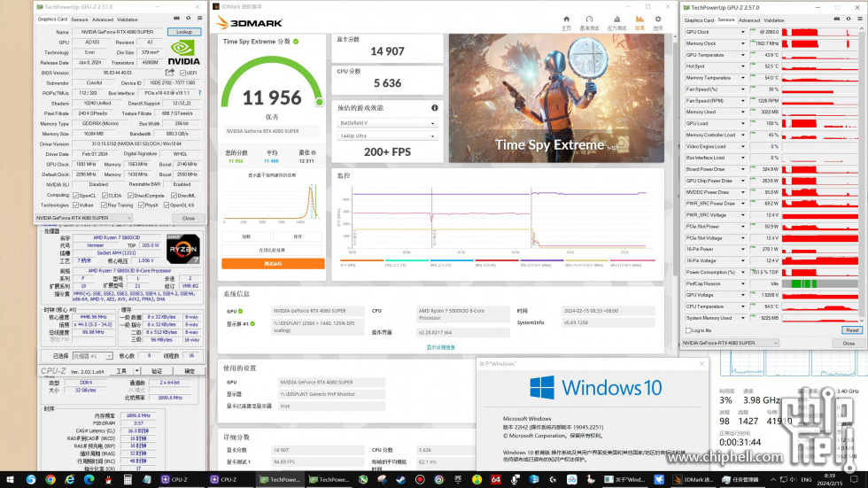This screenshot has width=868, height=488.
Task: Switch to Validation tab in left GPU-Z window
Action: pyautogui.click(x=128, y=19)
